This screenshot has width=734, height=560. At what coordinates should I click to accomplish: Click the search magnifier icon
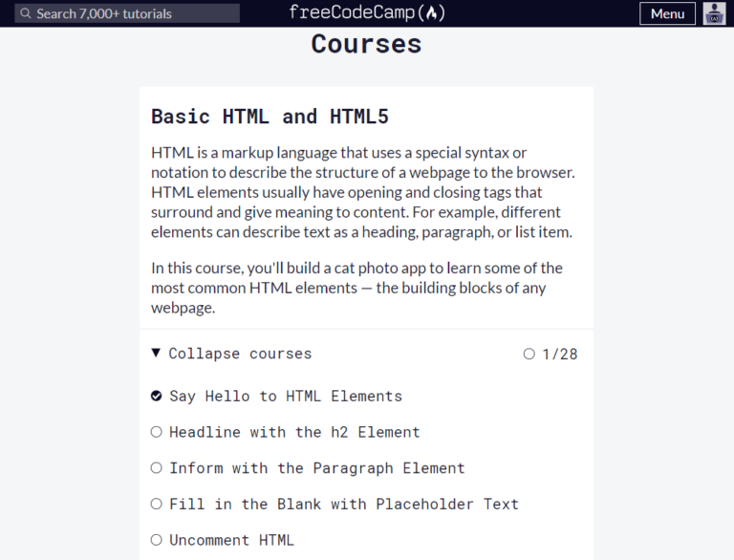click(x=26, y=13)
